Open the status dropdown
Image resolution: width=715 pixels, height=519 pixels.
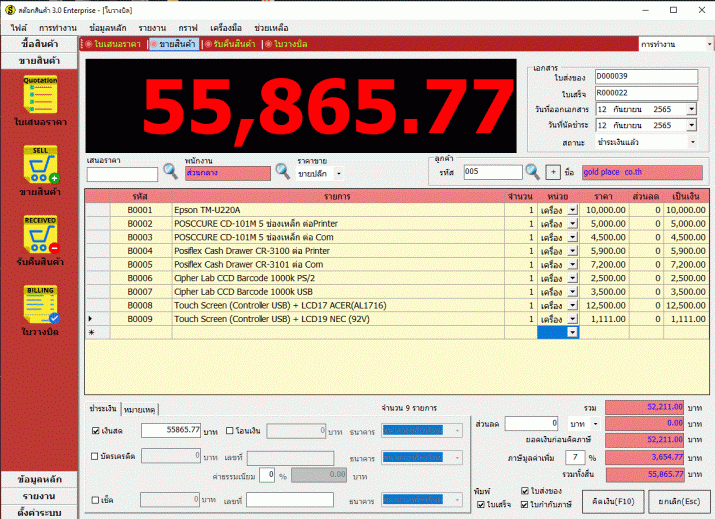pos(692,142)
